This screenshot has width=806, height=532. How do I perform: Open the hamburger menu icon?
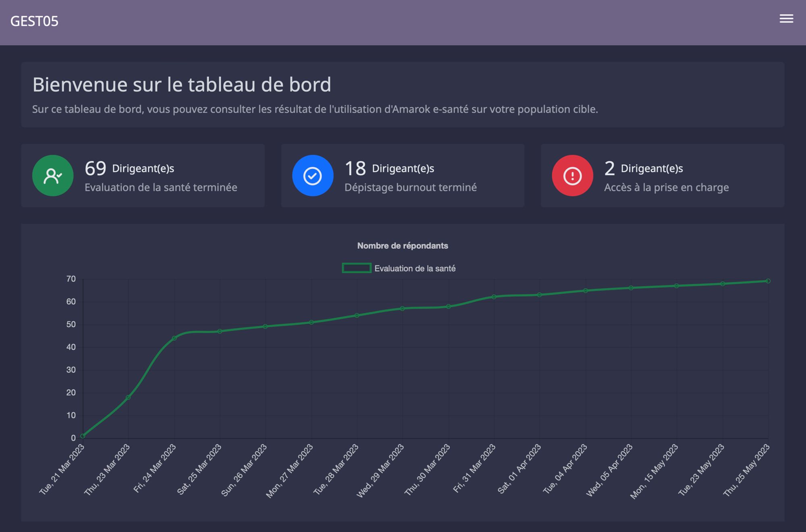click(x=786, y=19)
